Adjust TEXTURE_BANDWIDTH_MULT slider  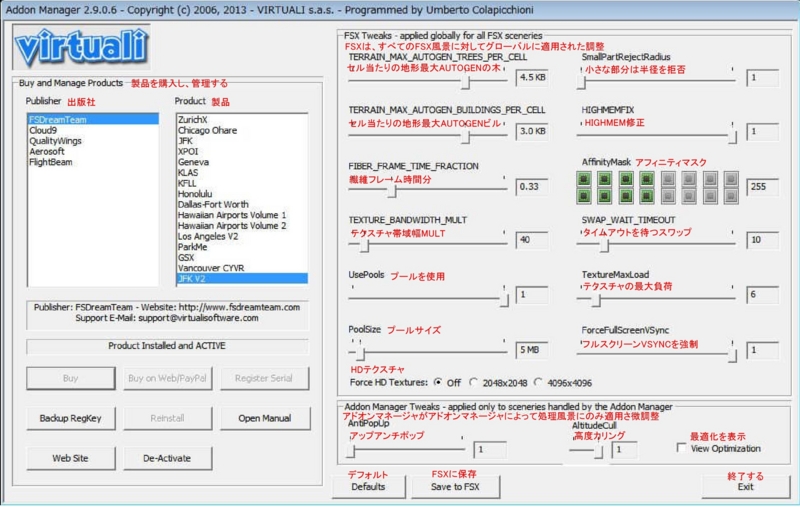tap(364, 245)
